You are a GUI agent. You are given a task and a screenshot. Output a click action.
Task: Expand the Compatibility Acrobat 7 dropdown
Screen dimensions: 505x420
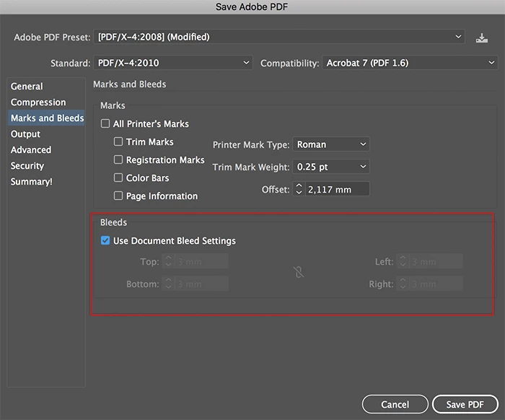410,63
